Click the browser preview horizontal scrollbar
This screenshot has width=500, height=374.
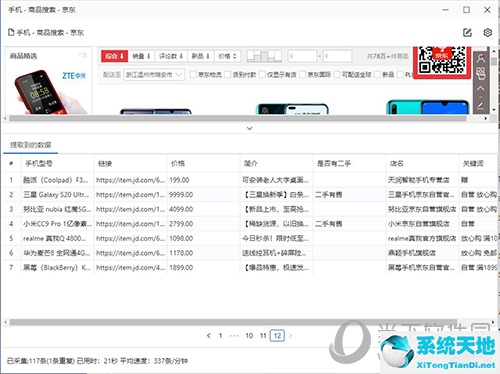point(237,118)
